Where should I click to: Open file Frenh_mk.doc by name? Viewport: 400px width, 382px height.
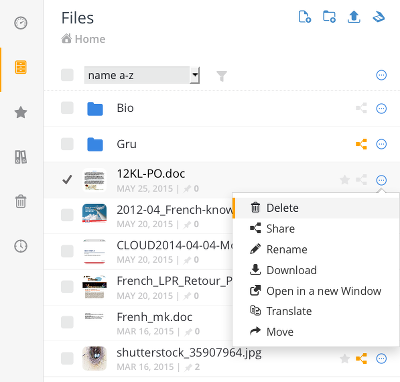click(x=154, y=317)
